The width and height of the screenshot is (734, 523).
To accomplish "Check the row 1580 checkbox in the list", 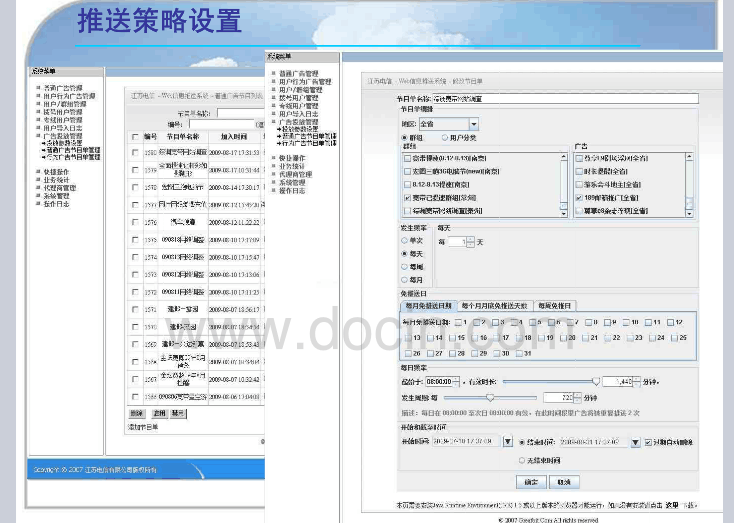I will coord(135,152).
